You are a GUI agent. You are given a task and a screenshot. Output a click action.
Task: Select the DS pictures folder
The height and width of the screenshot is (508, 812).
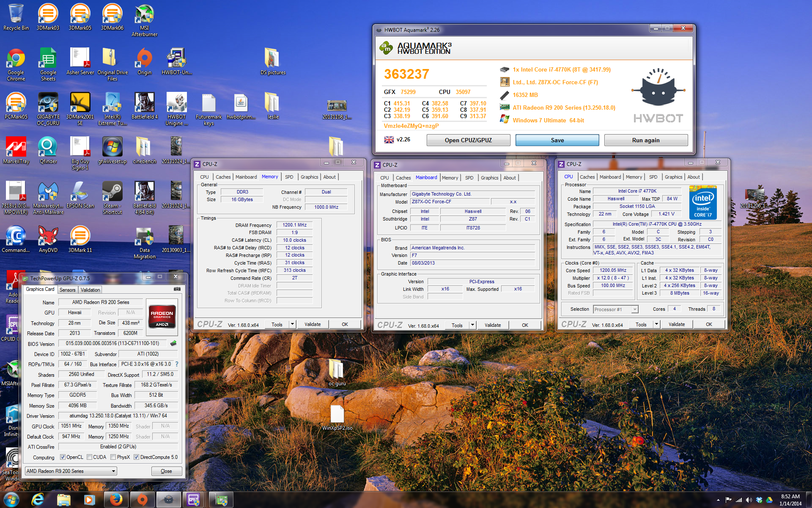273,61
